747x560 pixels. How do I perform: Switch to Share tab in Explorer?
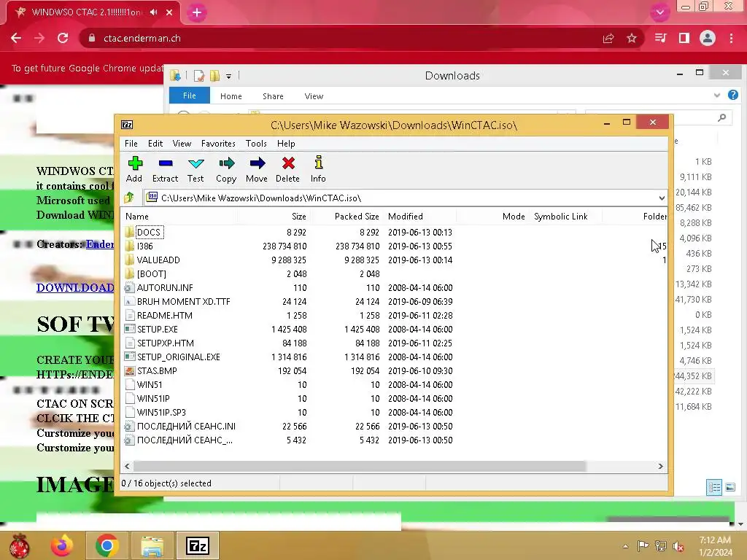point(273,96)
